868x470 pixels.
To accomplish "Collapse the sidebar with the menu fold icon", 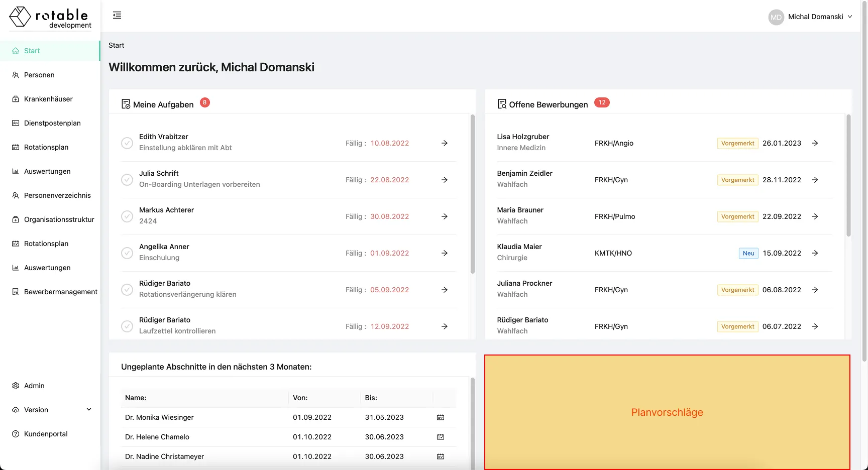I will pos(117,16).
